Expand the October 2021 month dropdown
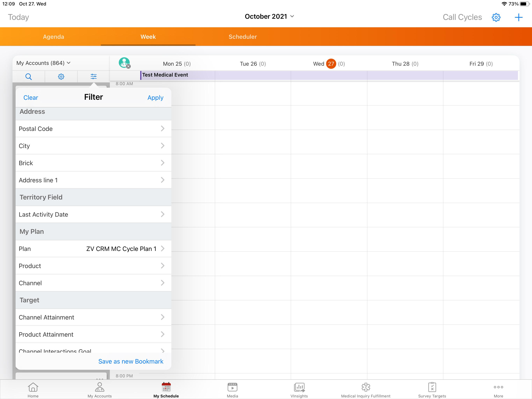 pyautogui.click(x=269, y=16)
